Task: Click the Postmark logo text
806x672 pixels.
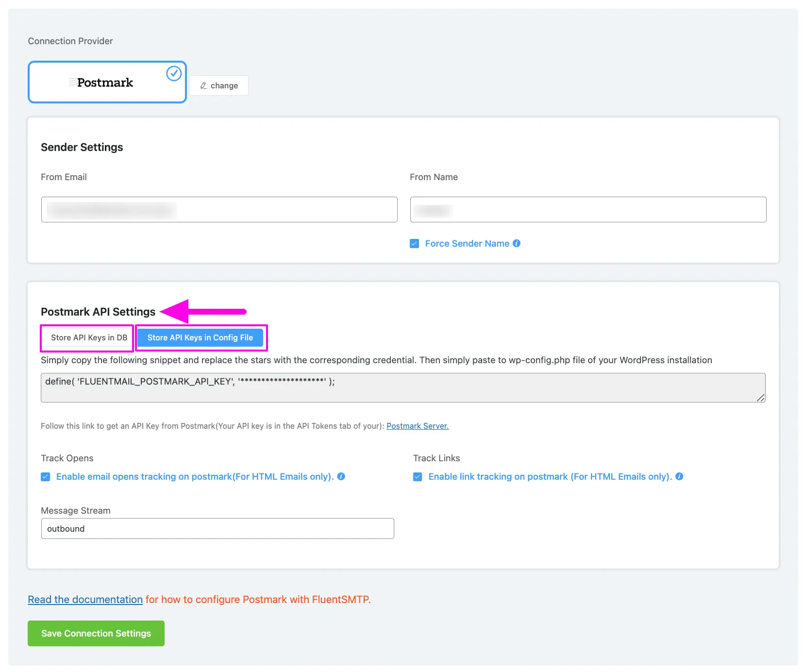Action: 105,83
